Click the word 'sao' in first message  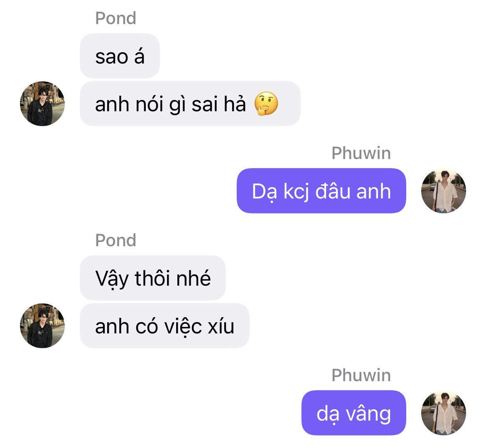coord(112,57)
